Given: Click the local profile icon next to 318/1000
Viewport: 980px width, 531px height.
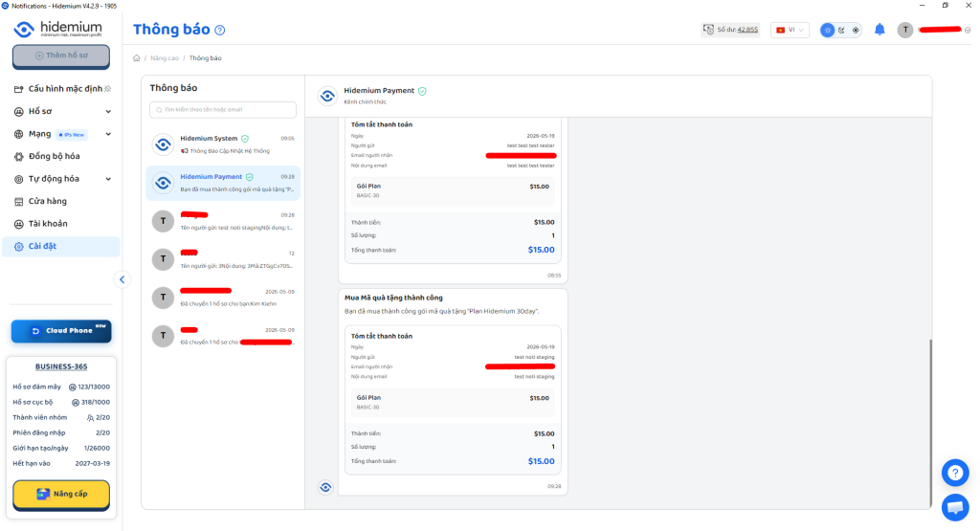Looking at the screenshot, I should (x=75, y=402).
